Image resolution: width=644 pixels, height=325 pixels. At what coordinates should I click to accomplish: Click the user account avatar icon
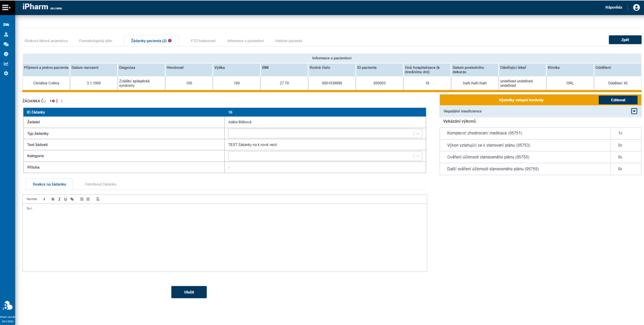[636, 7]
